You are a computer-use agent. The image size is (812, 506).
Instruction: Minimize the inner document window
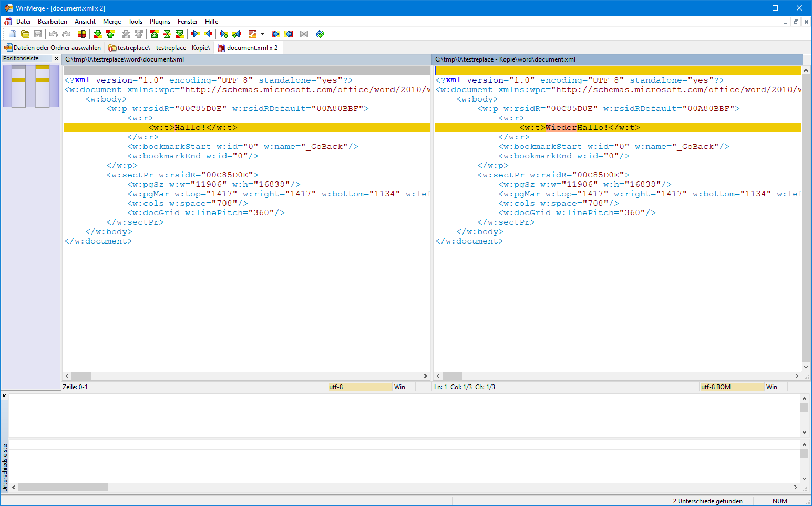pos(786,22)
